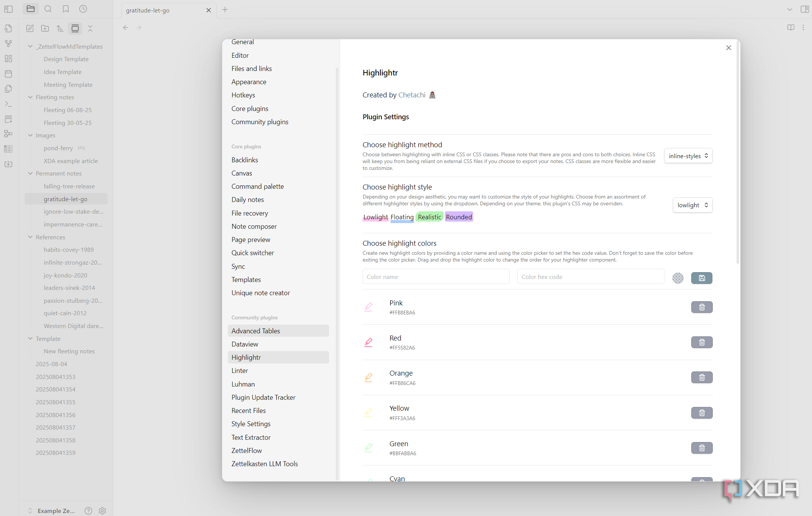Change the sort order icon

click(x=60, y=28)
